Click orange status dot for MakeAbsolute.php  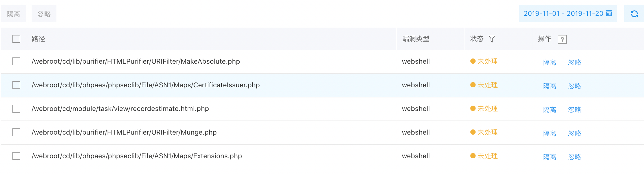coord(473,61)
